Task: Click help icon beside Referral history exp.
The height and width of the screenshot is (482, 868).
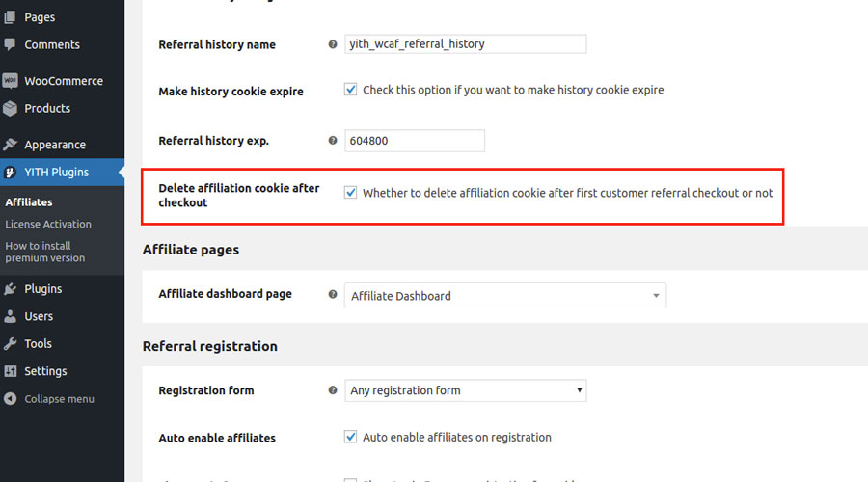Action: (x=333, y=141)
